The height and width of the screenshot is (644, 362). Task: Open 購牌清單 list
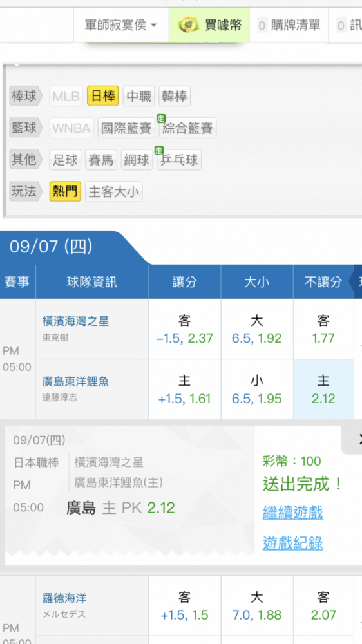click(289, 26)
